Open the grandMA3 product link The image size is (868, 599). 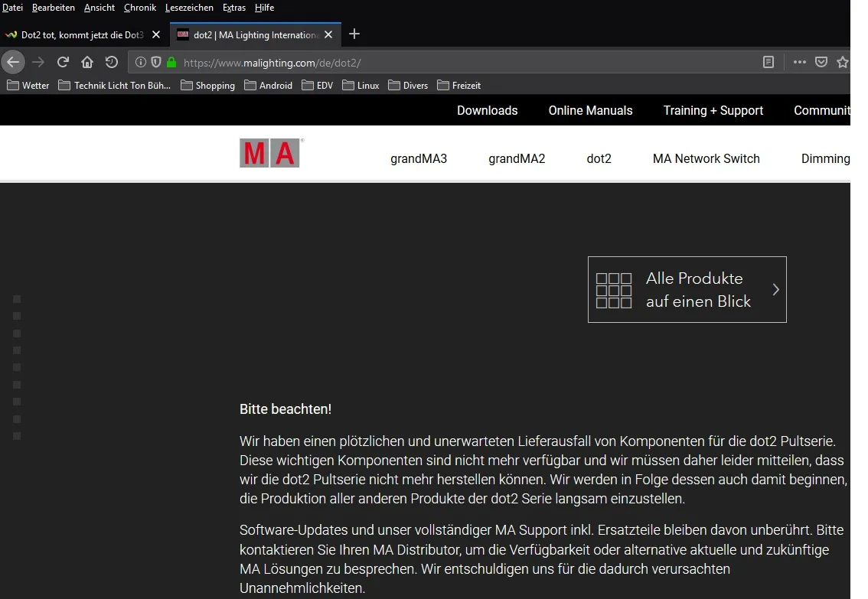click(x=419, y=158)
